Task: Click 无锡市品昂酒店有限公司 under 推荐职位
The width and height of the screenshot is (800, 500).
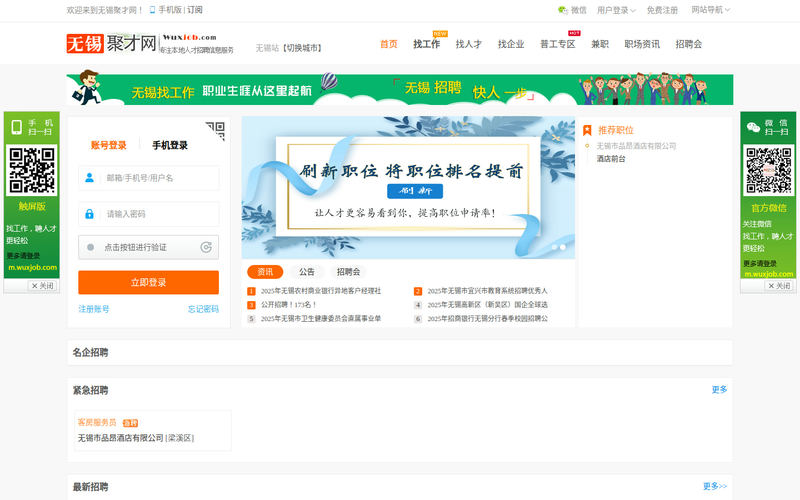Action: [x=636, y=146]
